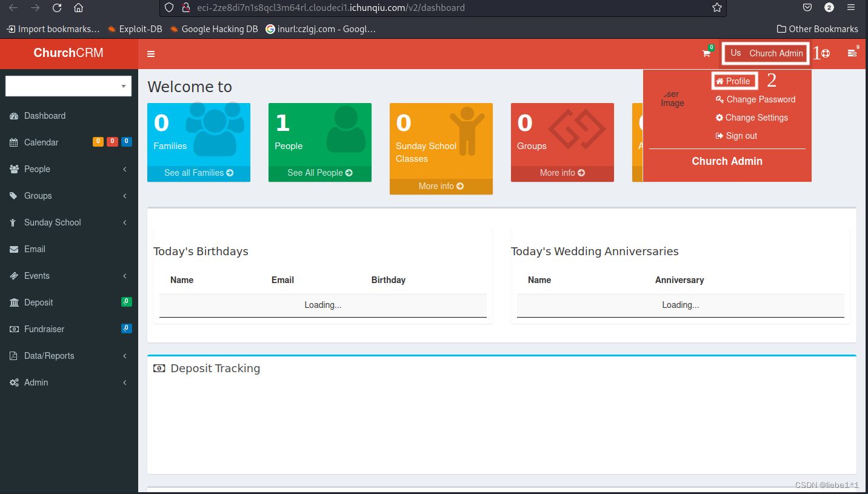
Task: Sort birthdays table by Name column
Action: tap(182, 280)
